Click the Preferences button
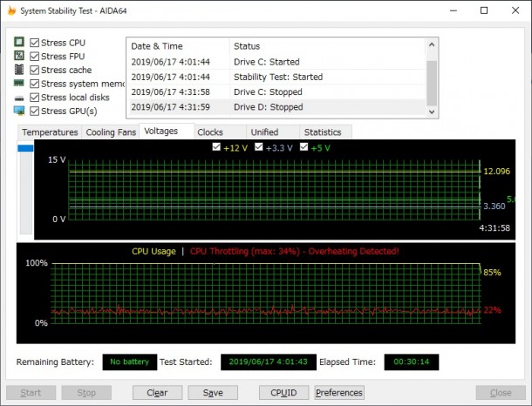This screenshot has height=406, width=532. (338, 393)
